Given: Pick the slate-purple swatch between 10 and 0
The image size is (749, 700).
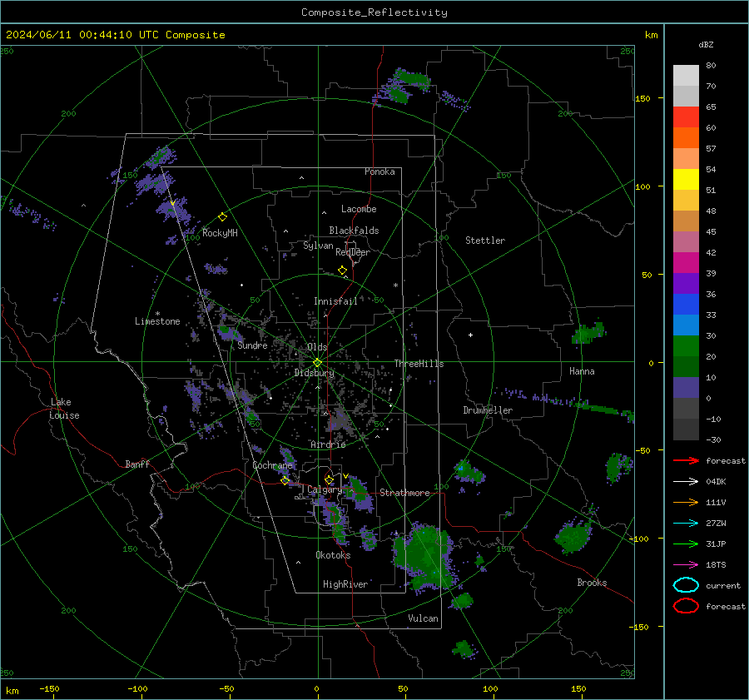Looking at the screenshot, I should pos(686,388).
